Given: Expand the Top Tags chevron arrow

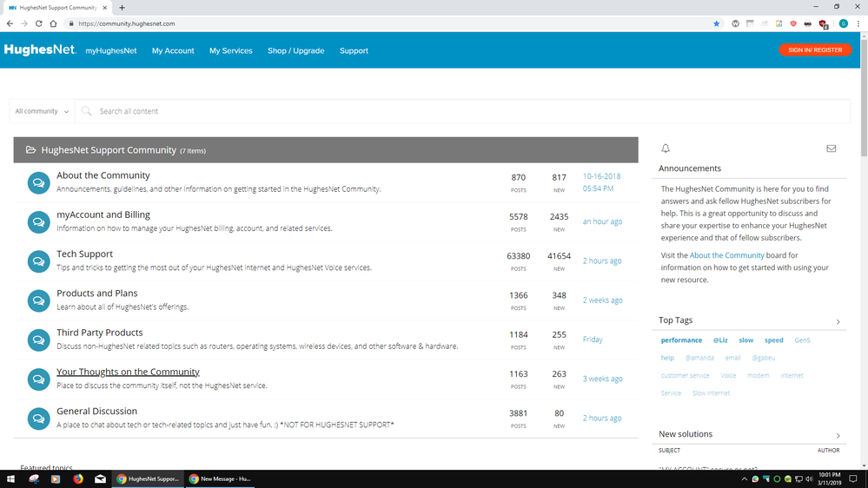Looking at the screenshot, I should tap(838, 321).
